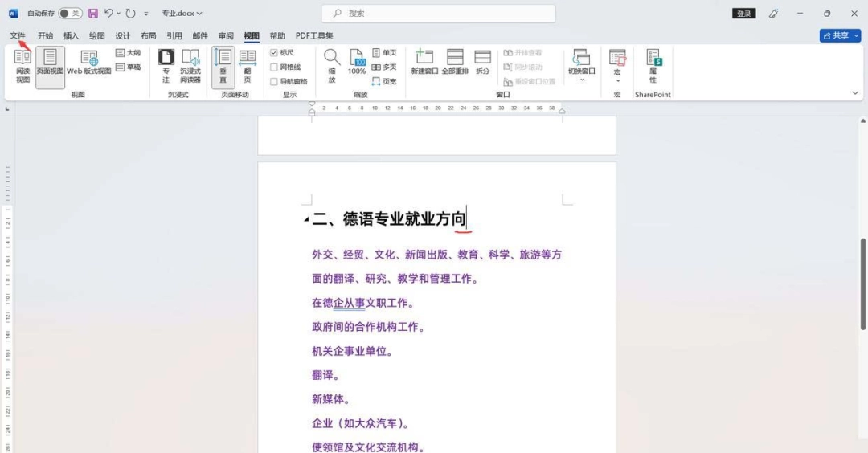This screenshot has height=453, width=868.
Task: Click 全部重排 Arrange All
Action: click(x=455, y=63)
